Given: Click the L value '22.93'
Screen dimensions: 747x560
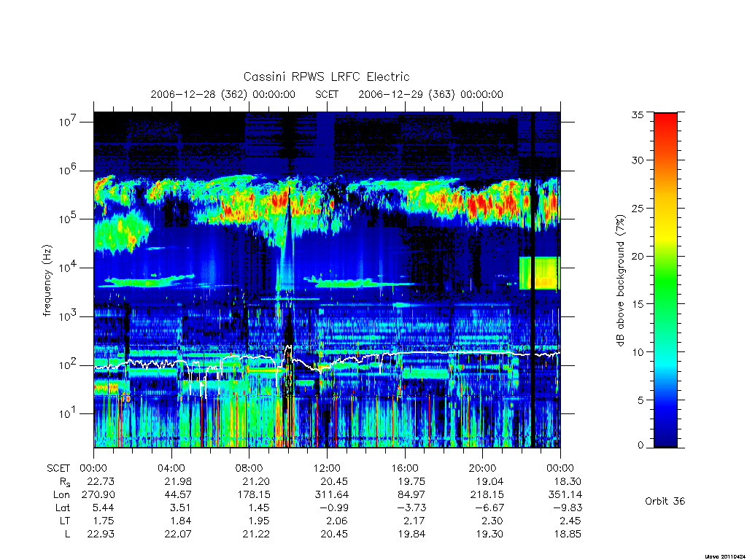Looking at the screenshot, I should click(101, 534).
